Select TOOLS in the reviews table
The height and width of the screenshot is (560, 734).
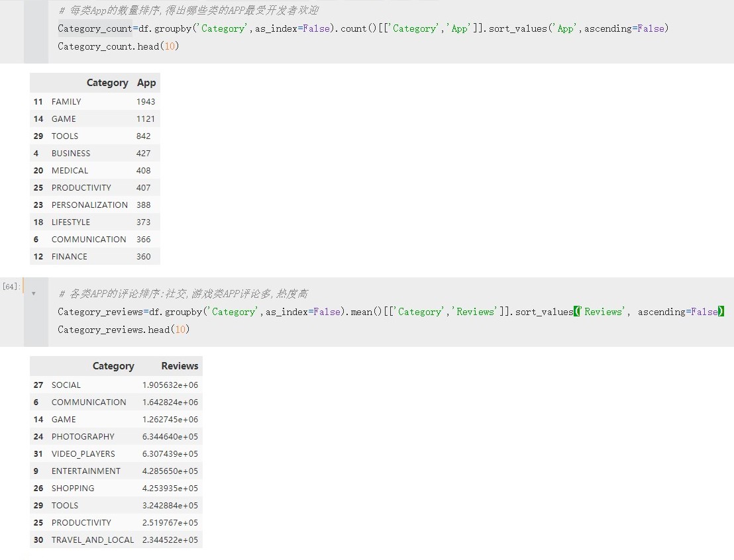(65, 506)
